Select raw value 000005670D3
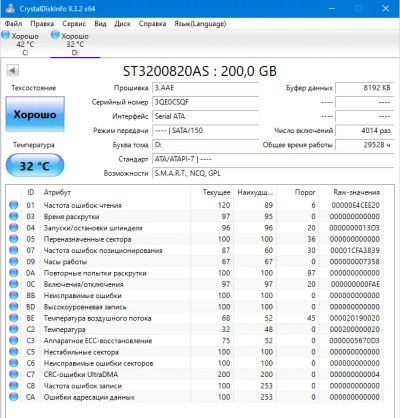The width and height of the screenshot is (400, 418). (355, 341)
